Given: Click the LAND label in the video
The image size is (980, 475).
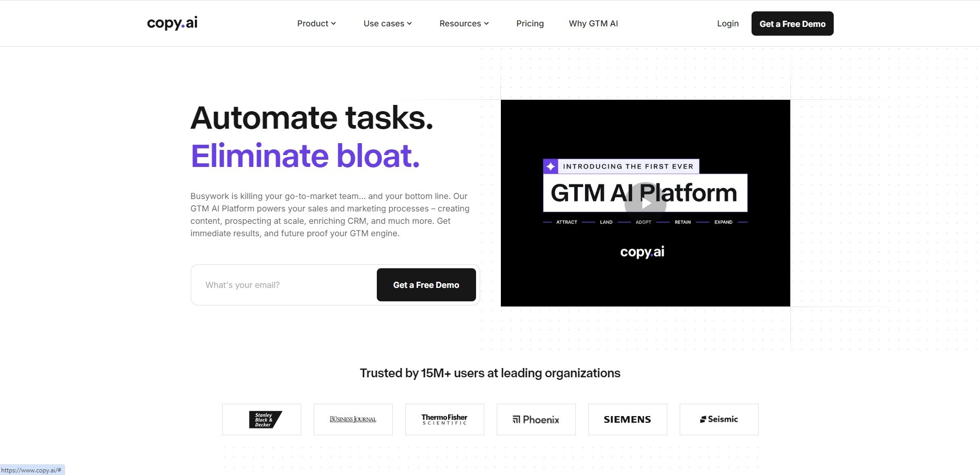Looking at the screenshot, I should click(x=606, y=222).
